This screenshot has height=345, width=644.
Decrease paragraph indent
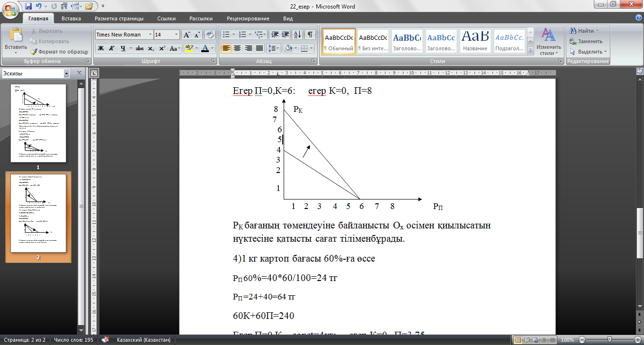click(x=275, y=35)
